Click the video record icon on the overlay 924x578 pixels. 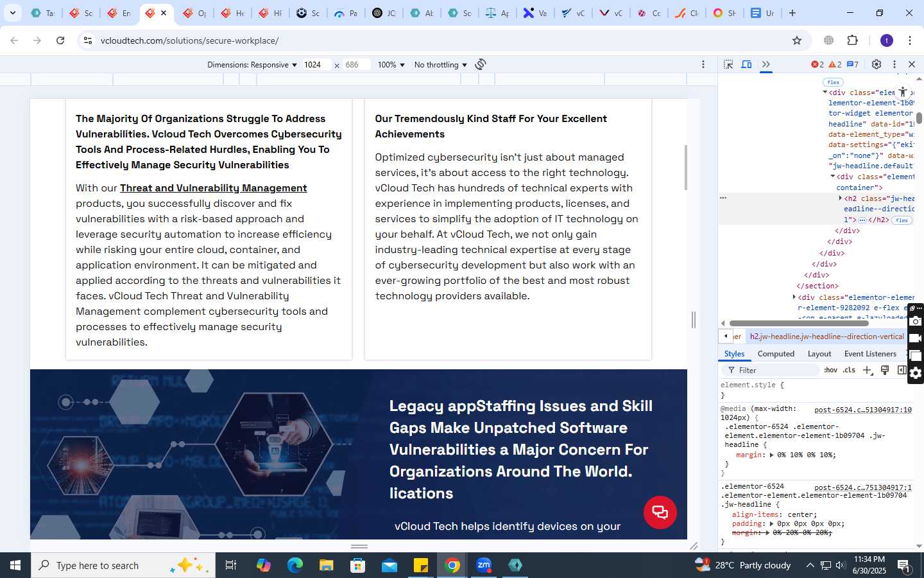tap(916, 338)
